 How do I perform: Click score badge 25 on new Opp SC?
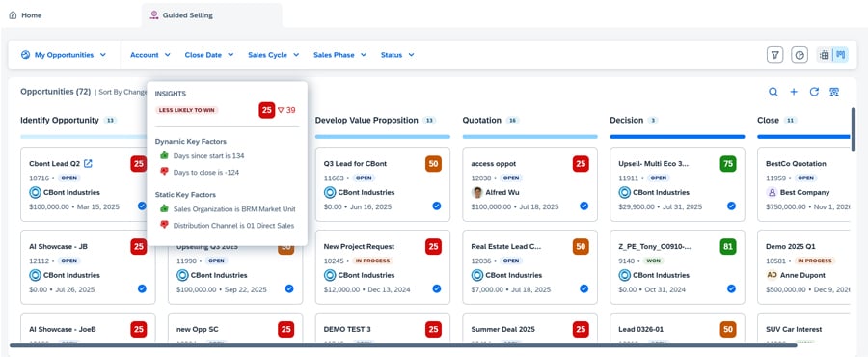(286, 329)
